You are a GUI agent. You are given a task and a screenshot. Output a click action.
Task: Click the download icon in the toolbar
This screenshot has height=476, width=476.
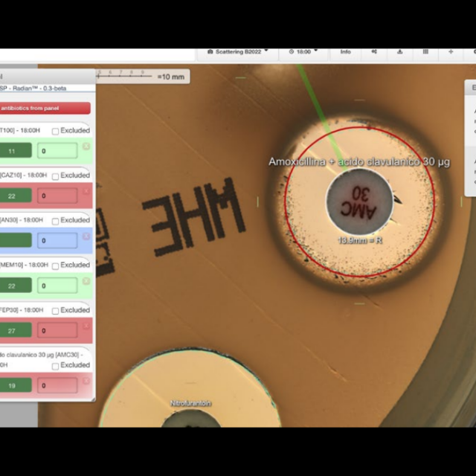pos(400,52)
